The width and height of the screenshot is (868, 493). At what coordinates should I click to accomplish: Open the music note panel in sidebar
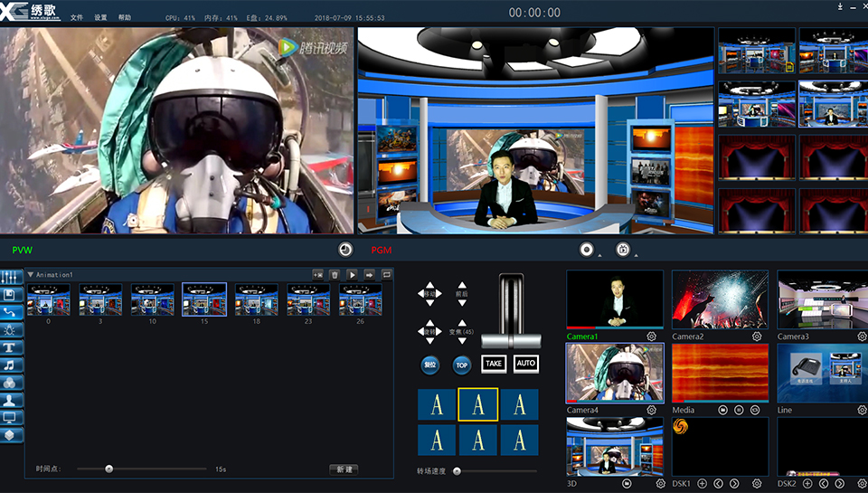[x=12, y=365]
